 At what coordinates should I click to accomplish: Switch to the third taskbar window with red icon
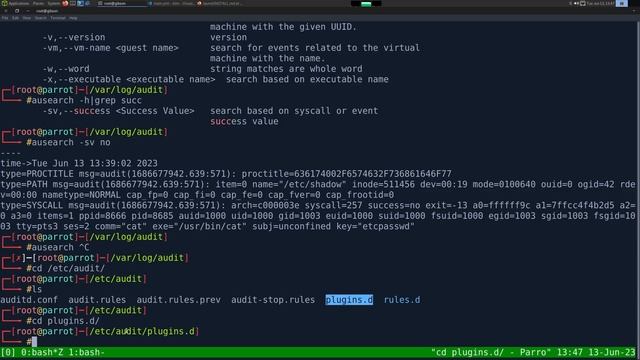[x=220, y=3]
